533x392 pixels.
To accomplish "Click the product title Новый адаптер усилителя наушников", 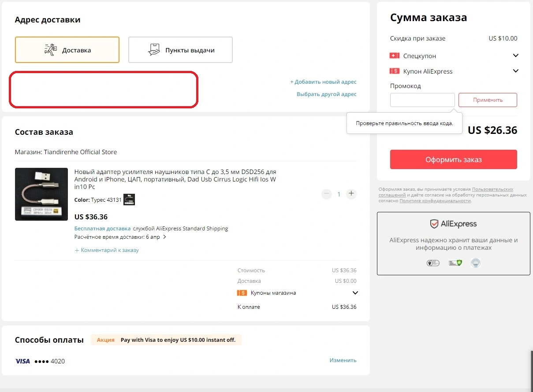I will tap(175, 179).
